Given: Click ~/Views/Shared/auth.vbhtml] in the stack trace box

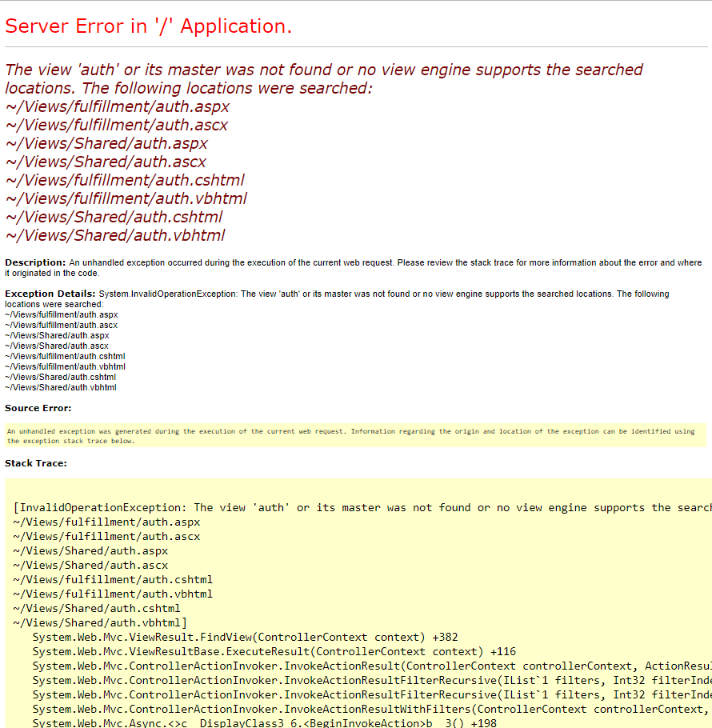Looking at the screenshot, I should tap(100, 622).
